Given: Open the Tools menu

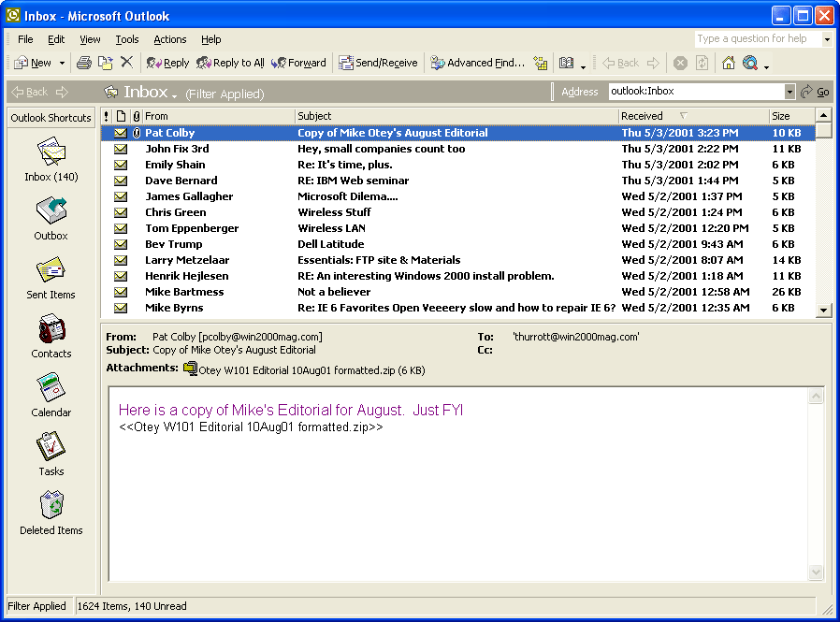Looking at the screenshot, I should pos(127,39).
